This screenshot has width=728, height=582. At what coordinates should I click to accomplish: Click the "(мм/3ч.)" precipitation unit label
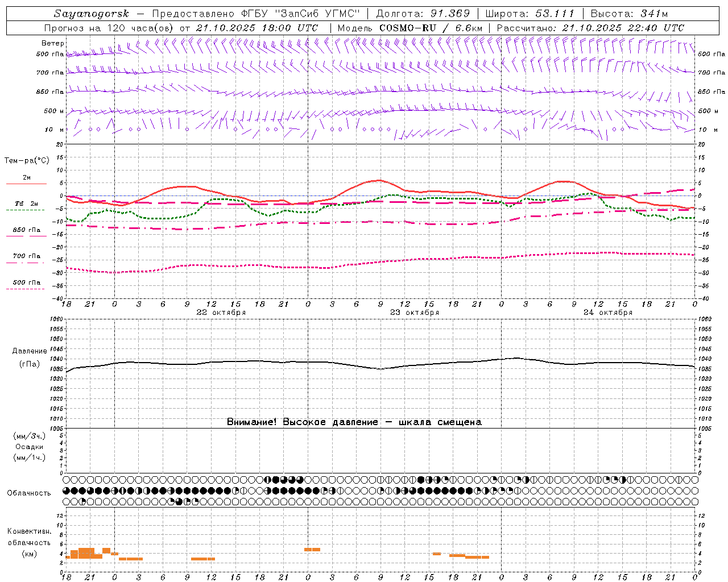[30, 436]
